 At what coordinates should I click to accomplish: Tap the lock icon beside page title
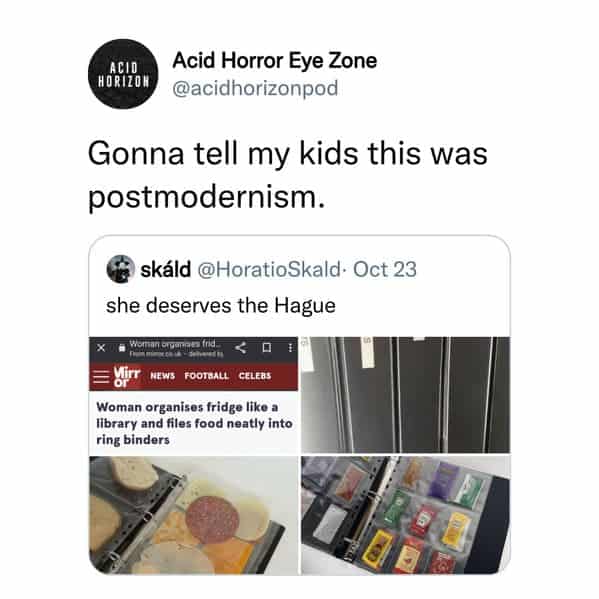tap(121, 348)
